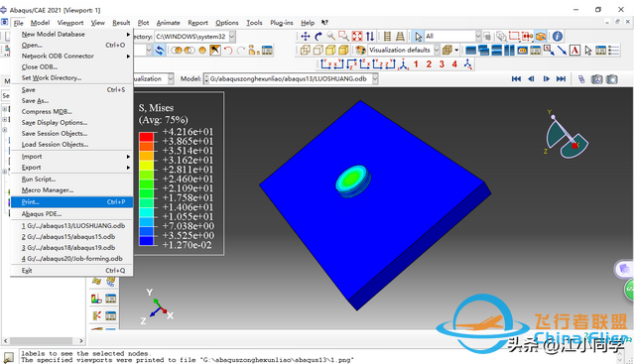The image size is (635, 364).
Task: Enable shaded render style
Action: [x=343, y=51]
